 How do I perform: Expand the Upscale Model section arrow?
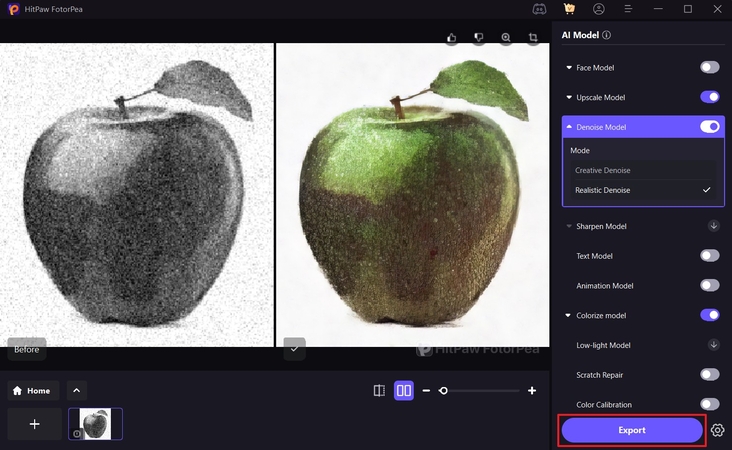(569, 98)
